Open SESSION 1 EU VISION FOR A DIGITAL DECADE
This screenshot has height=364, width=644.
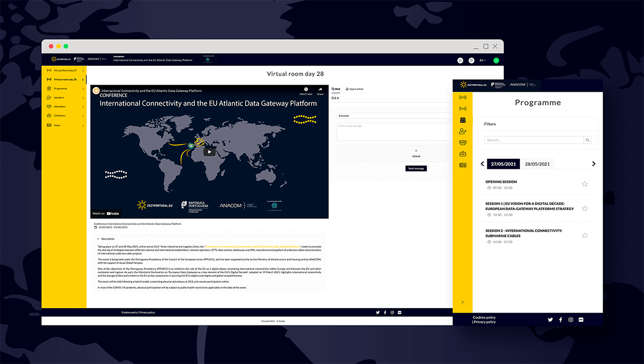(530, 206)
